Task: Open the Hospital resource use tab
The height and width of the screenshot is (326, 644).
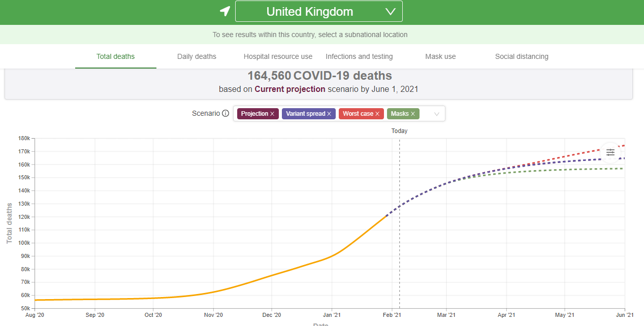Action: [x=278, y=56]
